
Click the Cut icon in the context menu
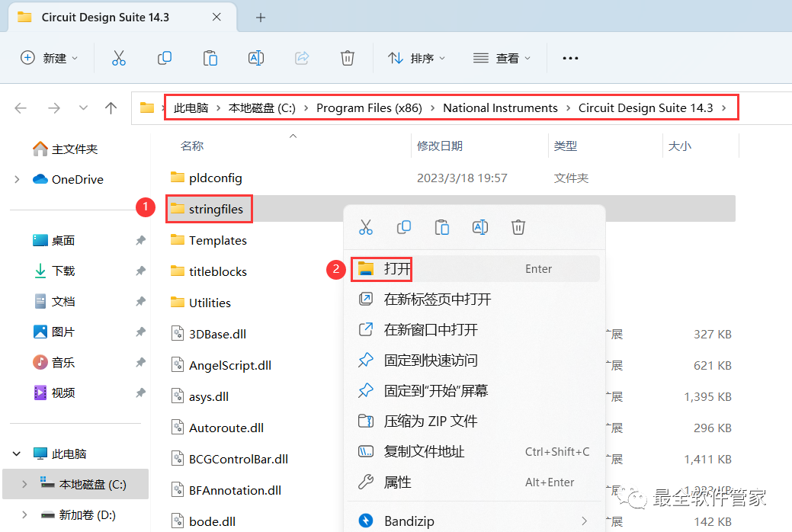click(366, 227)
